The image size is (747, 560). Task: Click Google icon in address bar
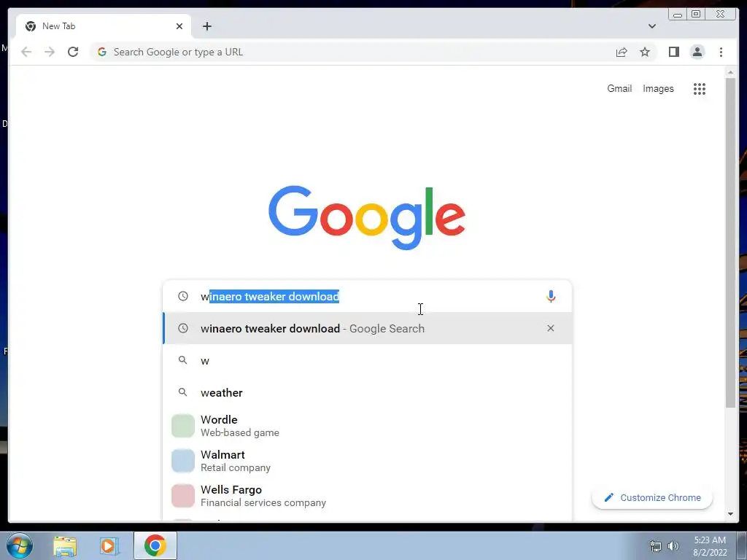102,52
